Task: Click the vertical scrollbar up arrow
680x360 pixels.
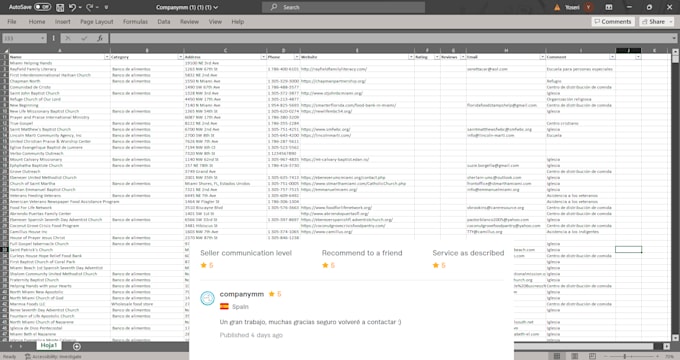Action: [675, 51]
